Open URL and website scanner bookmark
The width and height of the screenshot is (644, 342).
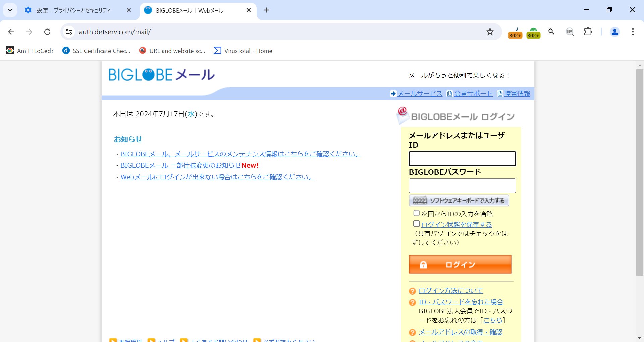(172, 51)
